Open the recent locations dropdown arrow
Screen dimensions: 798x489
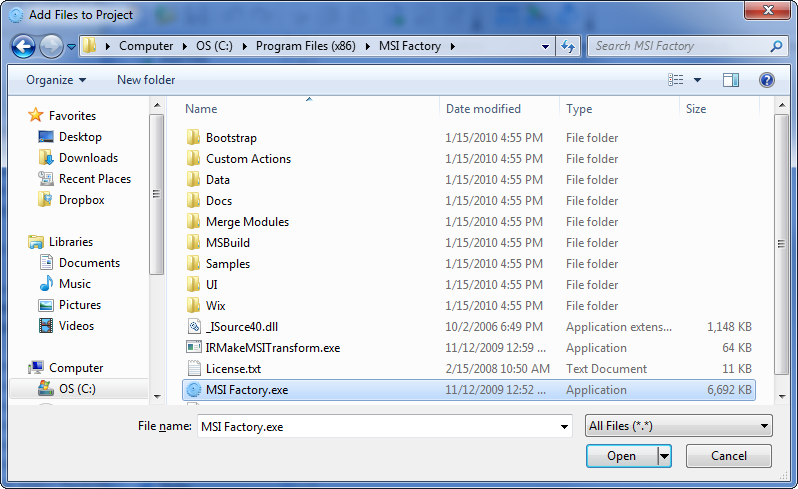(x=71, y=47)
